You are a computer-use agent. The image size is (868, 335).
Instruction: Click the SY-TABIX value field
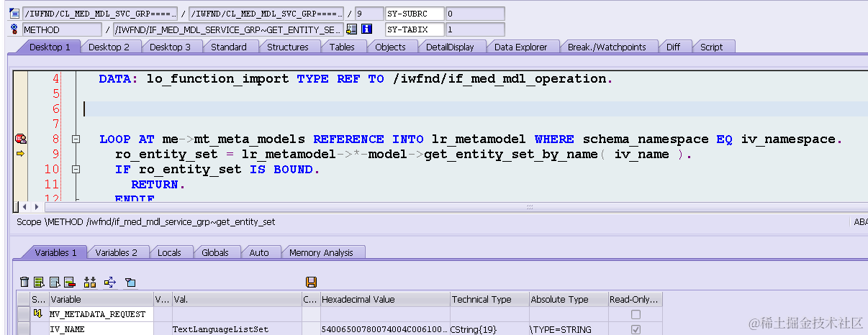[x=475, y=29]
